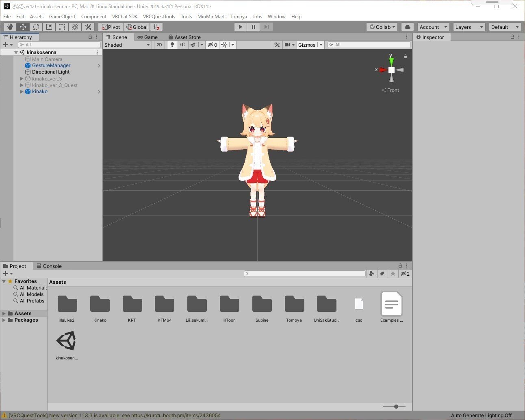The image size is (525, 420).
Task: Toggle scene audio speaker icon
Action: point(183,45)
